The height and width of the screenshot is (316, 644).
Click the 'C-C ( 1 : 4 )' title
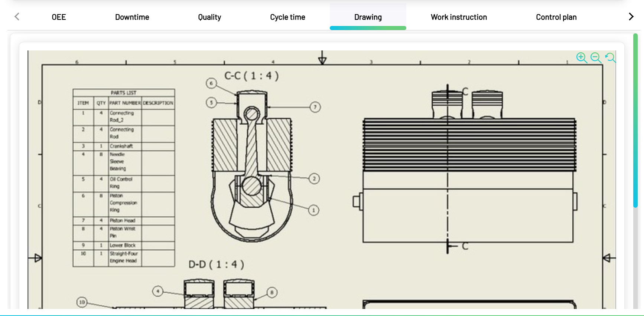251,76
